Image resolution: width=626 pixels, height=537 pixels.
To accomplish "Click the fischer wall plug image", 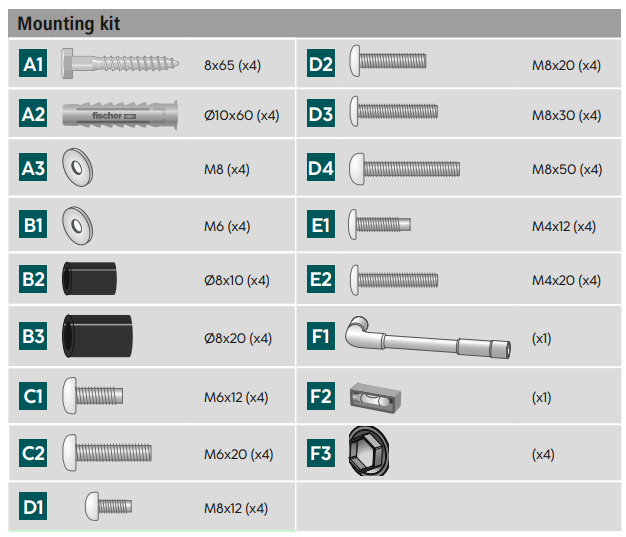I will (x=120, y=115).
